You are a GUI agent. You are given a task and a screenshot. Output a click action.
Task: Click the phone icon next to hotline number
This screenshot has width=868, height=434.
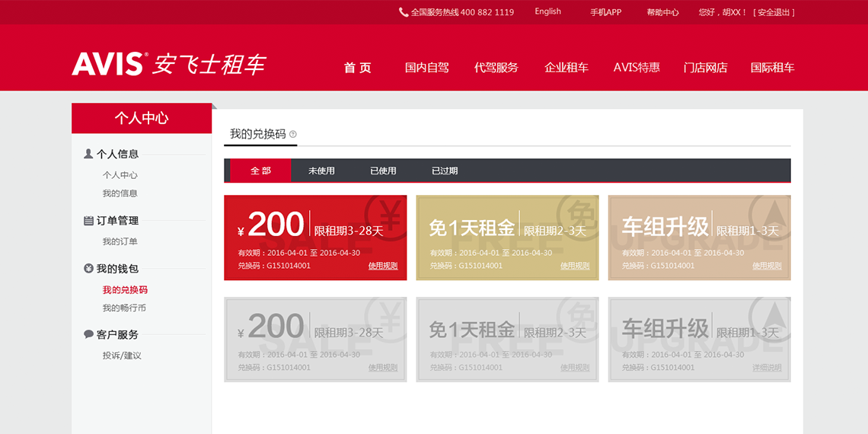click(404, 12)
